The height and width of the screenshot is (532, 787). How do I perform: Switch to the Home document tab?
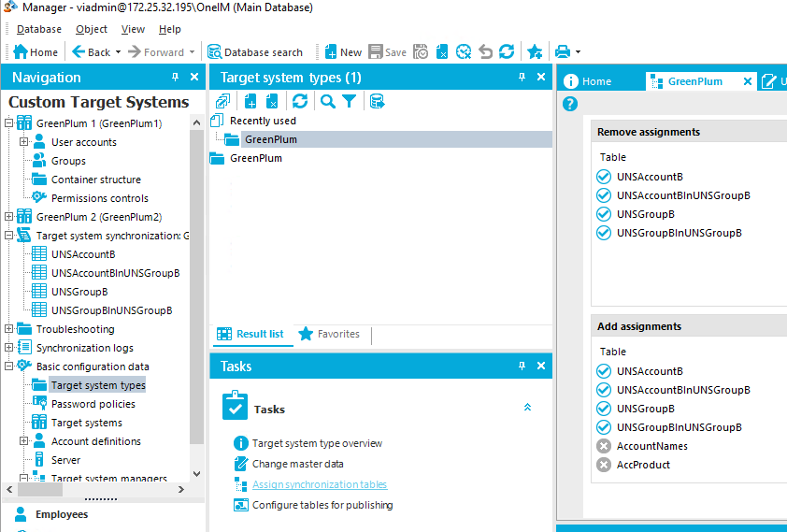[x=588, y=81]
